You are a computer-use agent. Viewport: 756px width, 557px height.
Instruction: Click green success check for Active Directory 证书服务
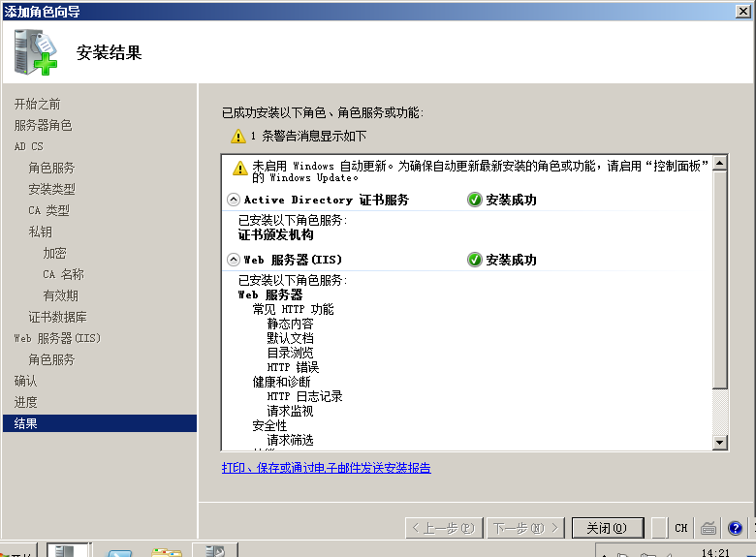coord(474,200)
